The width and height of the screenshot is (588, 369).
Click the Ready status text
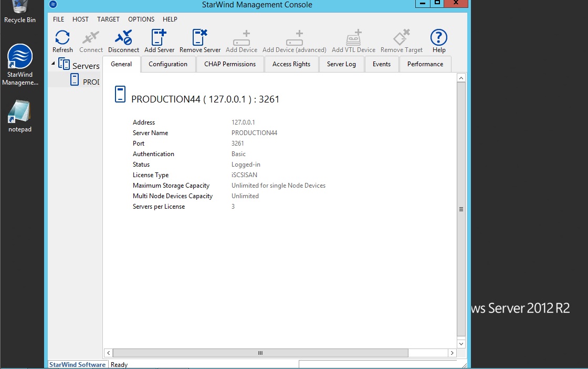click(x=119, y=364)
